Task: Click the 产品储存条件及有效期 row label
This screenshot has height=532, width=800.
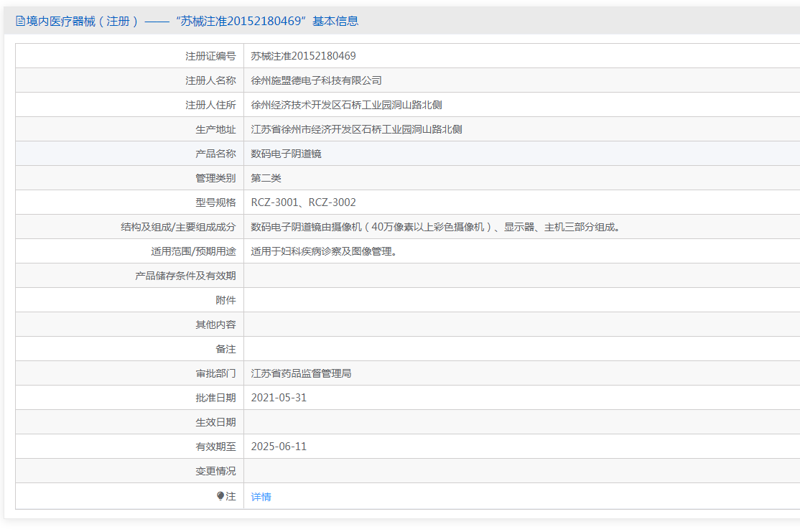Action: (185, 276)
